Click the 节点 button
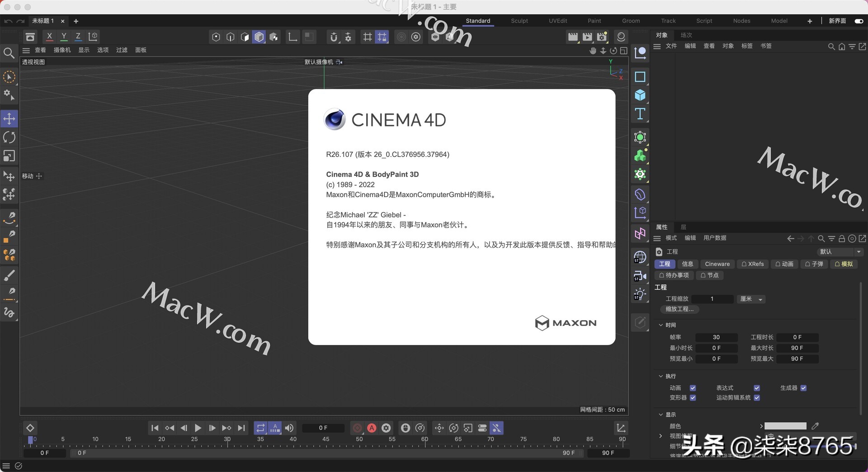This screenshot has width=868, height=472. point(709,275)
